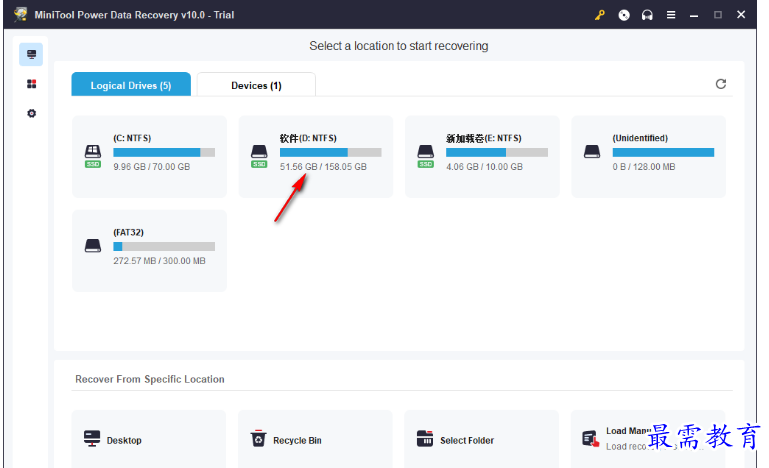This screenshot has width=769, height=468.
Task: Click the E: drive usage bar
Action: [497, 153]
